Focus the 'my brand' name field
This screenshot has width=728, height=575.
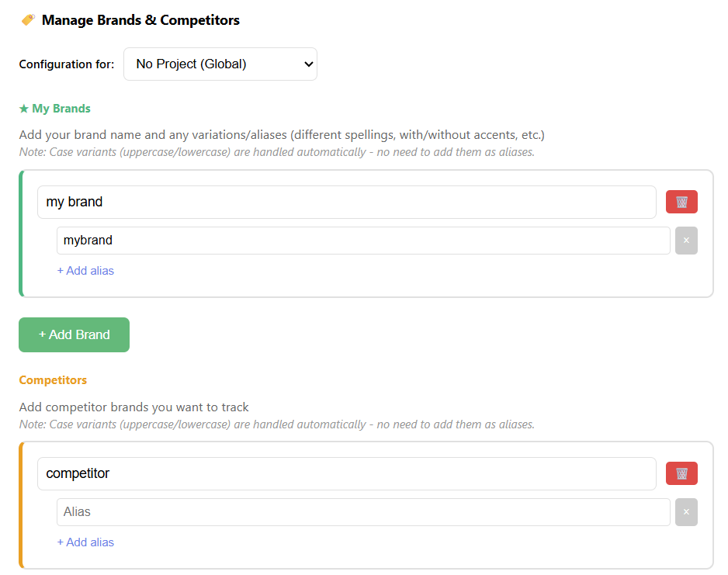tap(346, 202)
